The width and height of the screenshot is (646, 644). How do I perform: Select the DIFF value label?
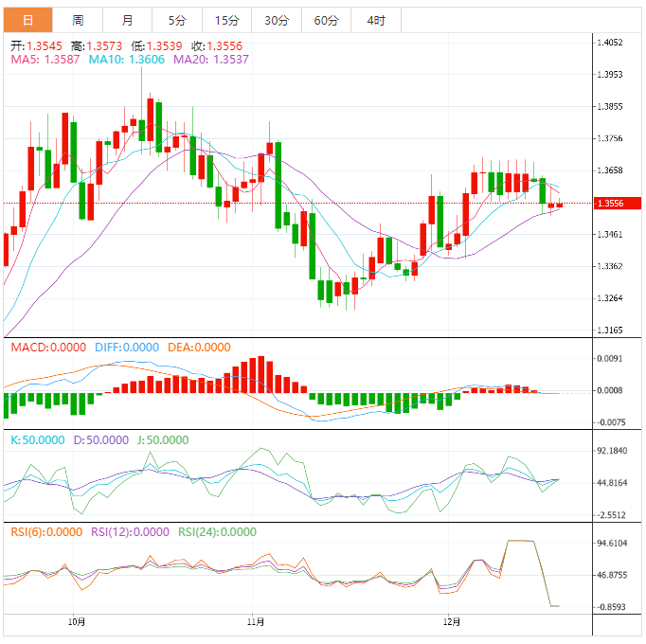click(126, 348)
